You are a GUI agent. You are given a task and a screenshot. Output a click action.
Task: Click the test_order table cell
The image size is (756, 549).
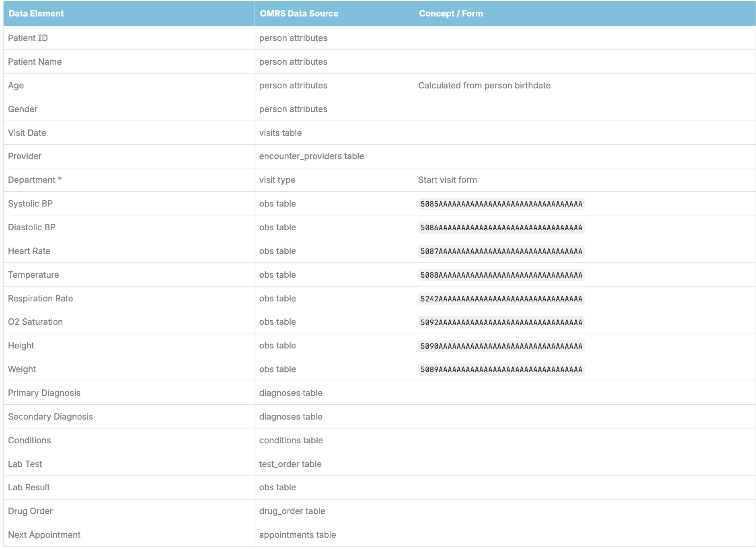coord(290,464)
